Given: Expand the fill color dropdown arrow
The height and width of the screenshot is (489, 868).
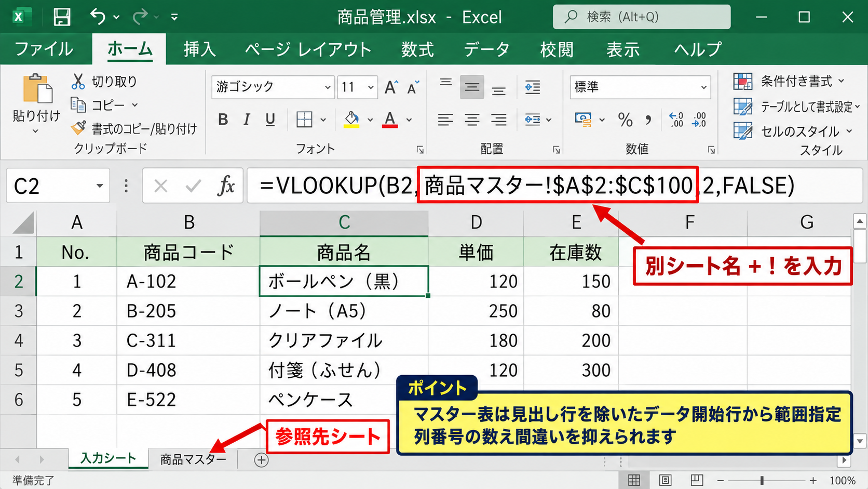Looking at the screenshot, I should (x=370, y=120).
